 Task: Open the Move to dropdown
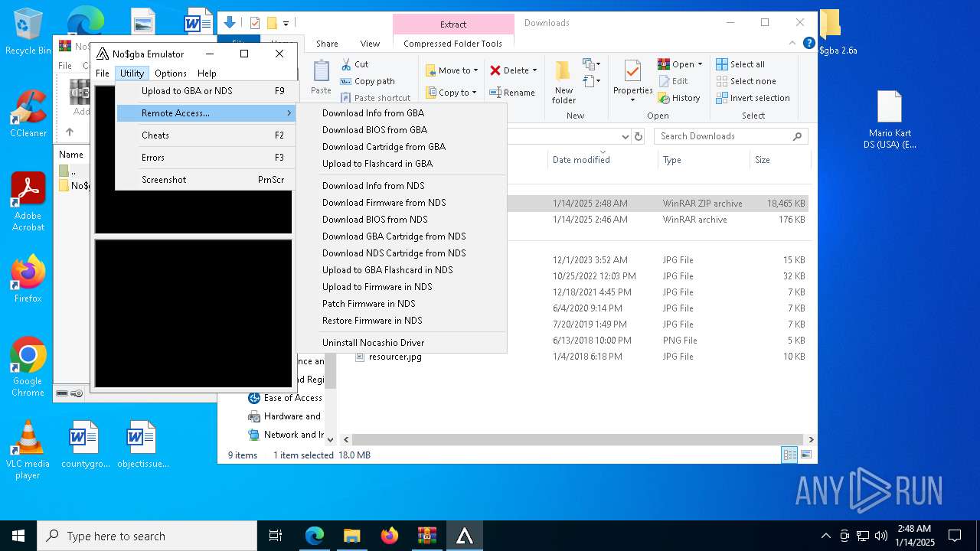pyautogui.click(x=452, y=70)
